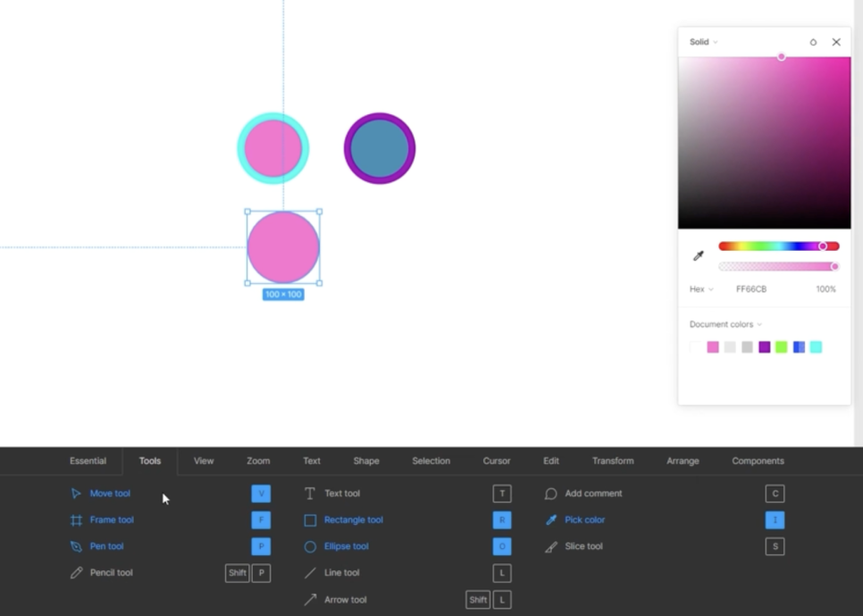
Task: Click the blend mode droplet icon
Action: click(x=813, y=42)
